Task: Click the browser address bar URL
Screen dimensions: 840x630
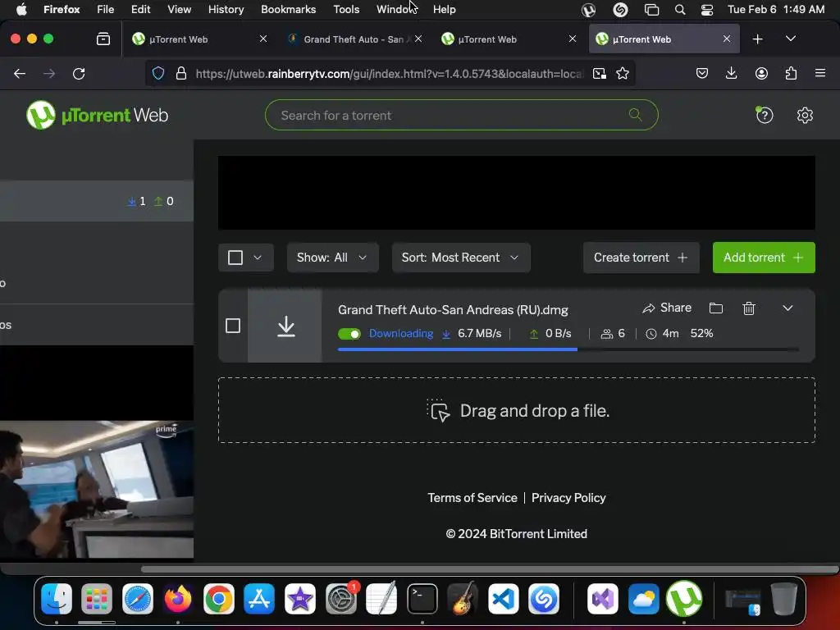Action: click(x=389, y=73)
